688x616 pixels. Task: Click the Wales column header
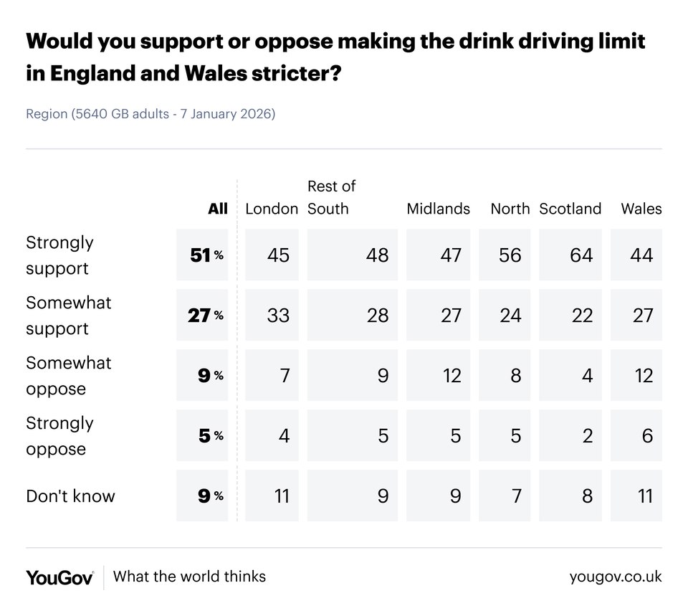coord(641,209)
